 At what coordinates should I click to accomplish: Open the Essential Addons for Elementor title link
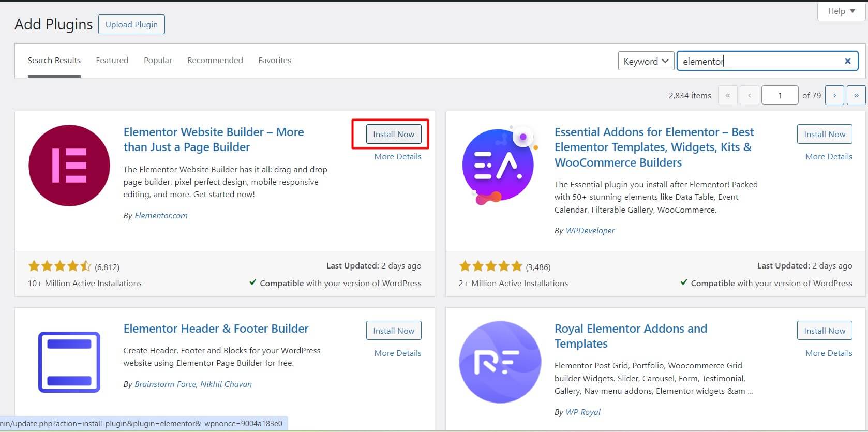click(x=654, y=147)
